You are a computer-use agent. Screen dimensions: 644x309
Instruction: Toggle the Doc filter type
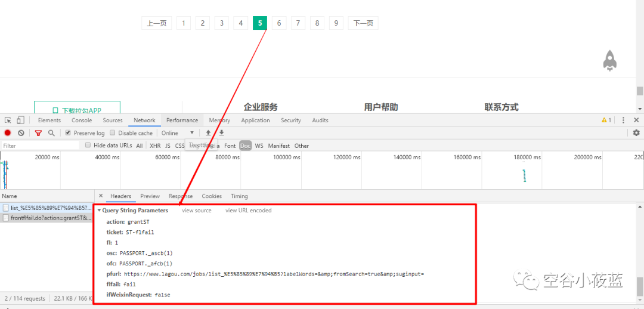point(246,146)
